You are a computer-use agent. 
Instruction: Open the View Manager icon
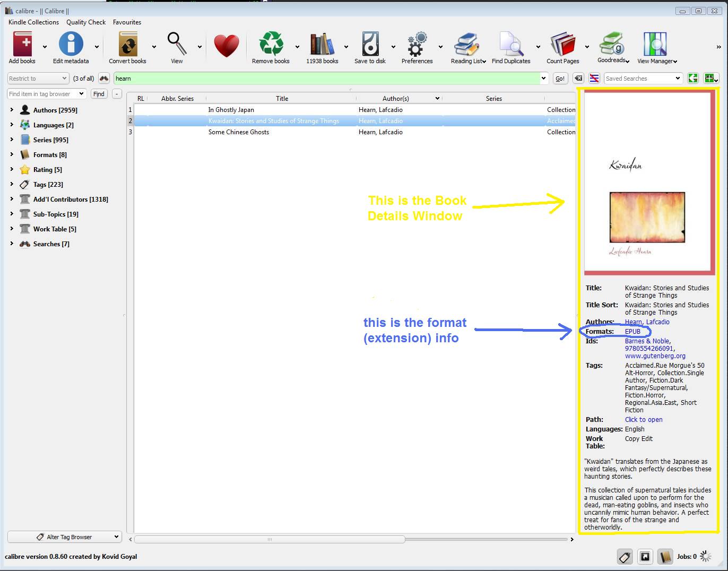(x=655, y=44)
